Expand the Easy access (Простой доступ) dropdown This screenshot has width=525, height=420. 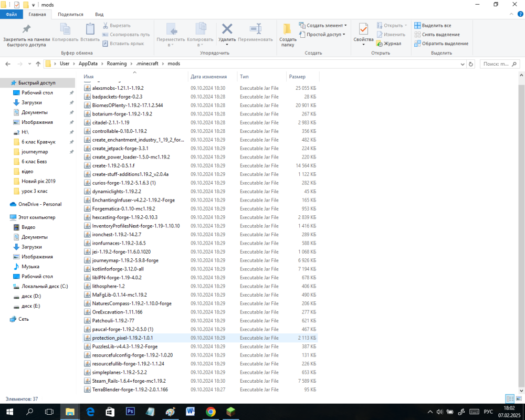point(322,35)
